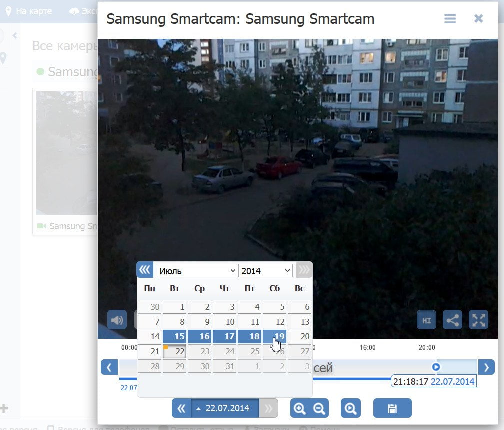Toggle HI quality video button
504x430 pixels.
[426, 320]
